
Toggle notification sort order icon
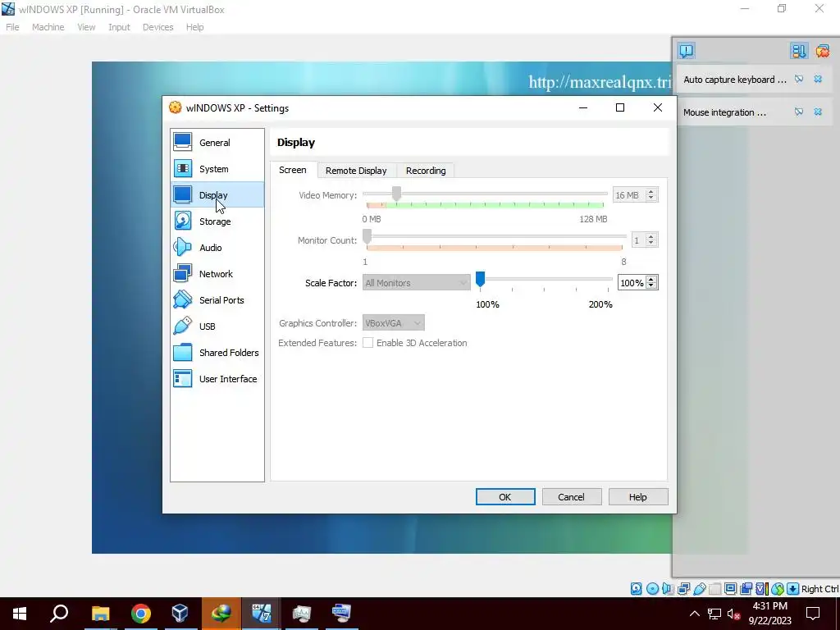(x=799, y=51)
